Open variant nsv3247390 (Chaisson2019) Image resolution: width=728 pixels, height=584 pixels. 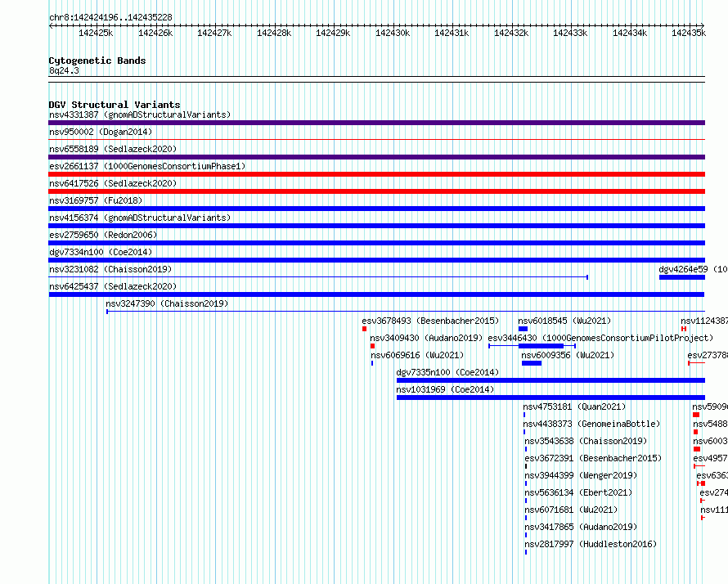(167, 303)
